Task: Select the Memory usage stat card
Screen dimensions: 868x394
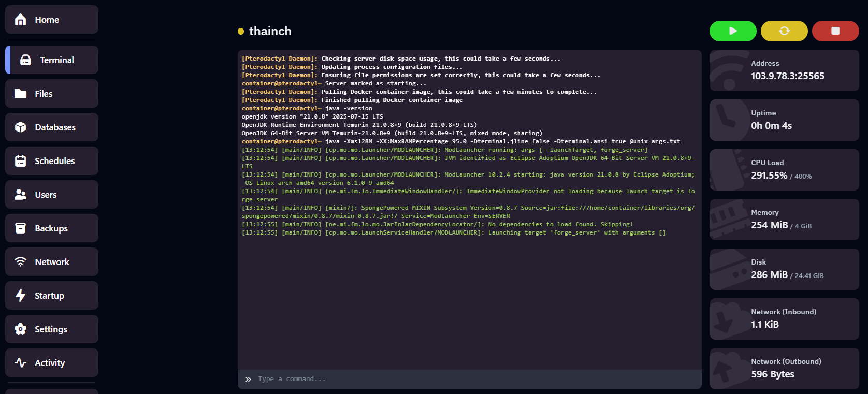Action: [x=784, y=220]
